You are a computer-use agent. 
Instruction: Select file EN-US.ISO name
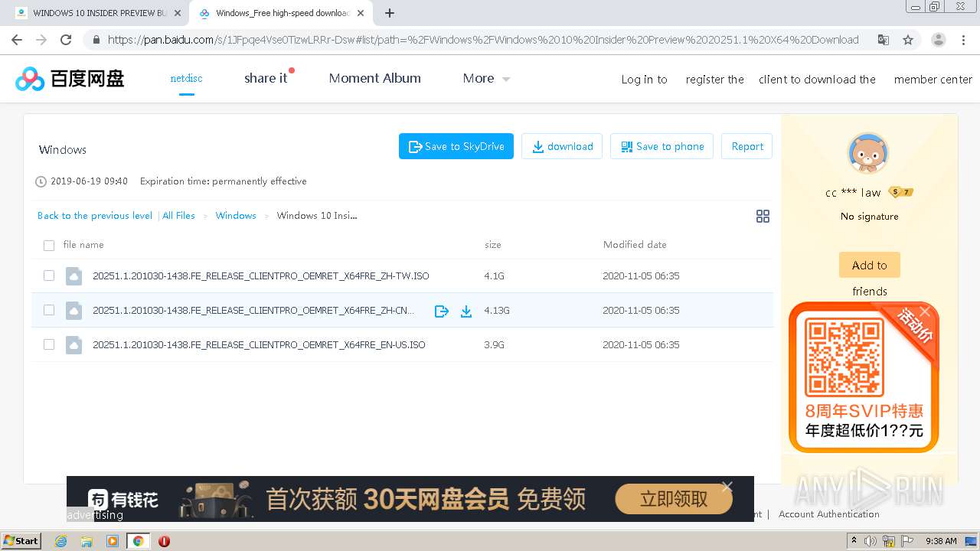[259, 345]
